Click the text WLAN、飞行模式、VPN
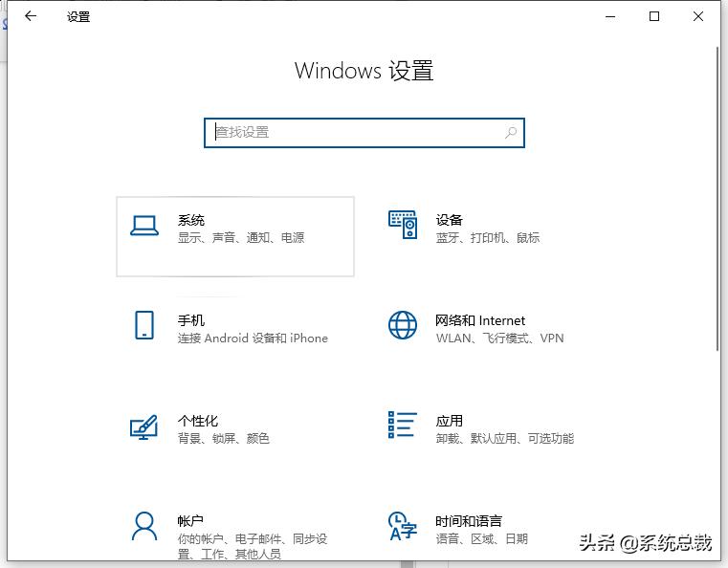Viewport: 728px width, 568px height. 500,338
